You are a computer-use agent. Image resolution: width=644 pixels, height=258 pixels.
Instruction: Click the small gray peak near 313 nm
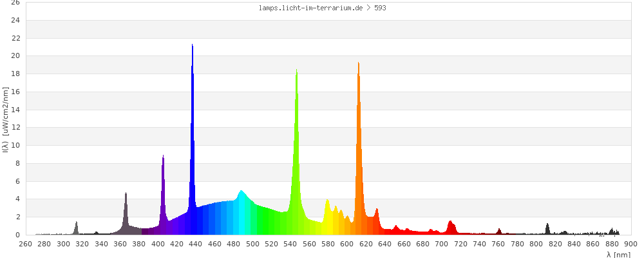[76, 228]
